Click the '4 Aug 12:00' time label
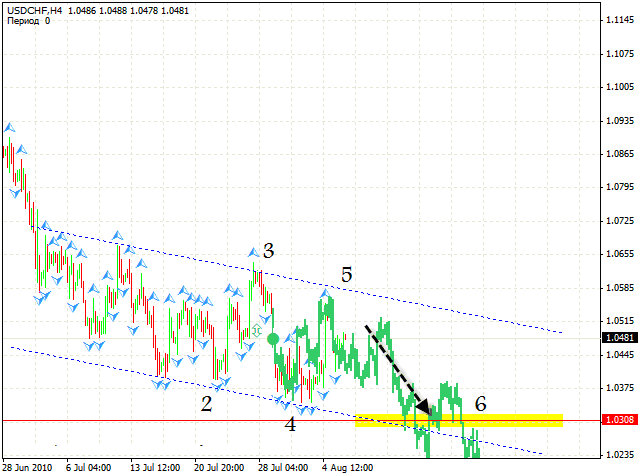The width and height of the screenshot is (638, 475). click(347, 468)
